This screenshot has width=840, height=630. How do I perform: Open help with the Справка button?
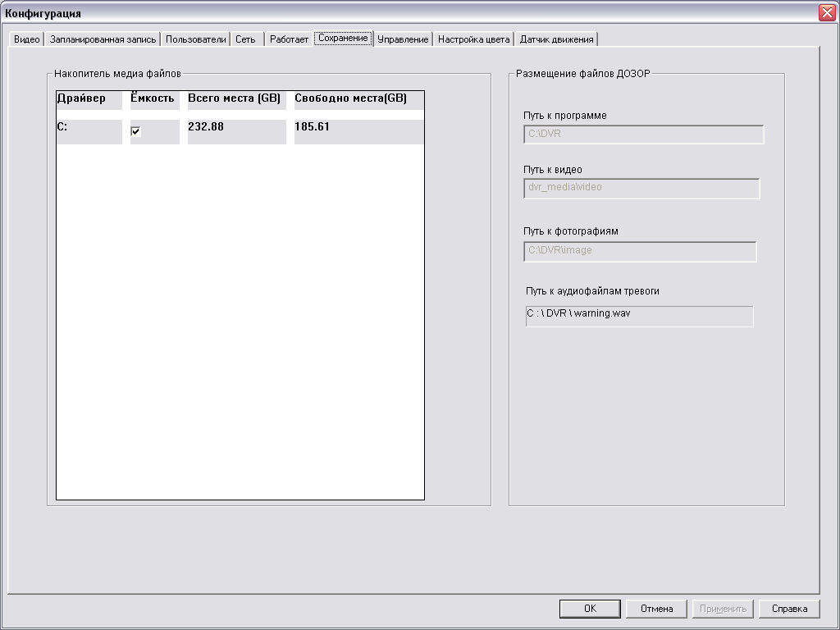point(789,609)
